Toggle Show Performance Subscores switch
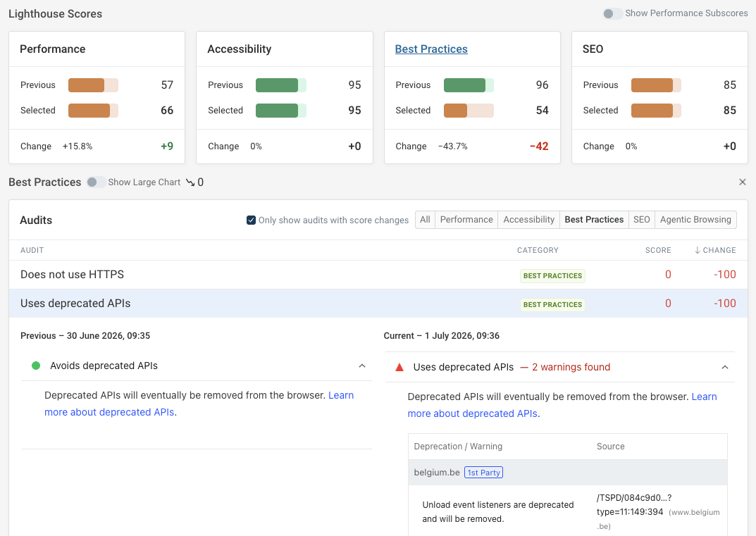Screen dimensions: 756x536 coord(612,13)
